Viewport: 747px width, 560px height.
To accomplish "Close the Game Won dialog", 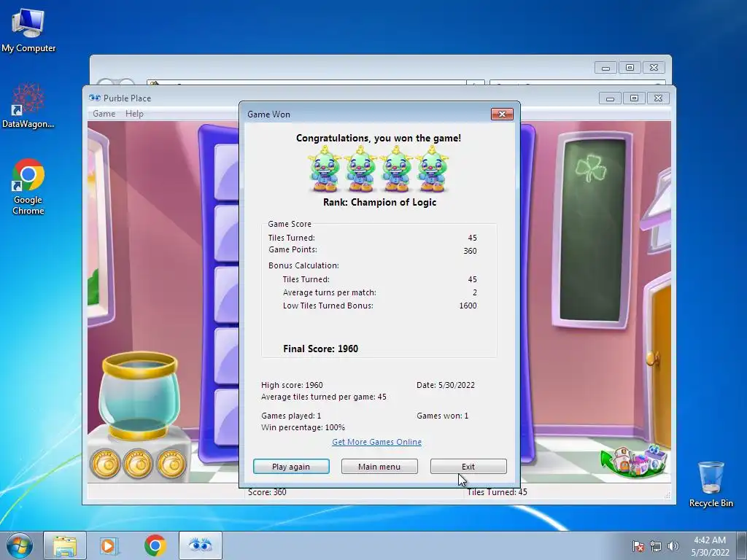I will (x=502, y=114).
